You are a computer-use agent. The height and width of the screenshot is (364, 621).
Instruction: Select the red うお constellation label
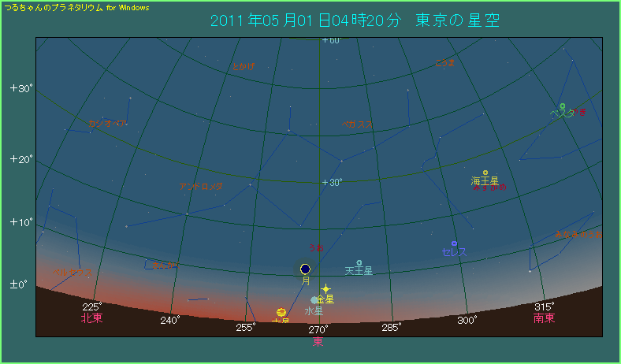[x=315, y=247]
